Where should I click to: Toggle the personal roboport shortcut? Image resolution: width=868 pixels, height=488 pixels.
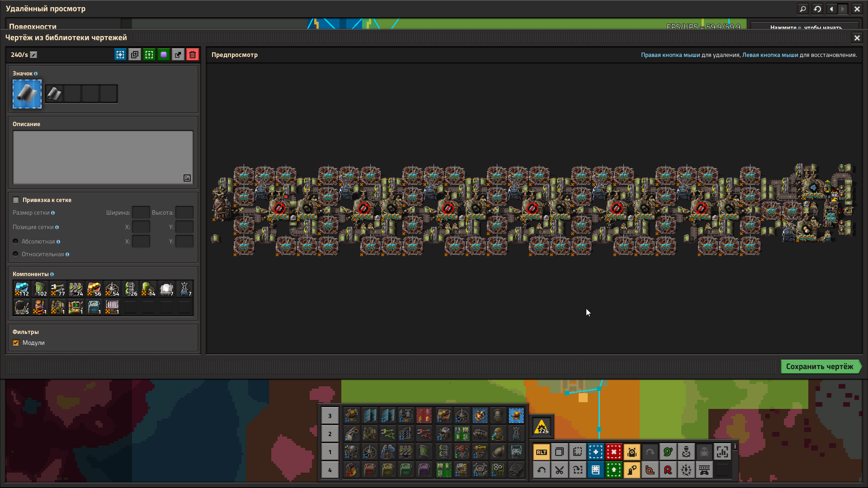pos(632,452)
